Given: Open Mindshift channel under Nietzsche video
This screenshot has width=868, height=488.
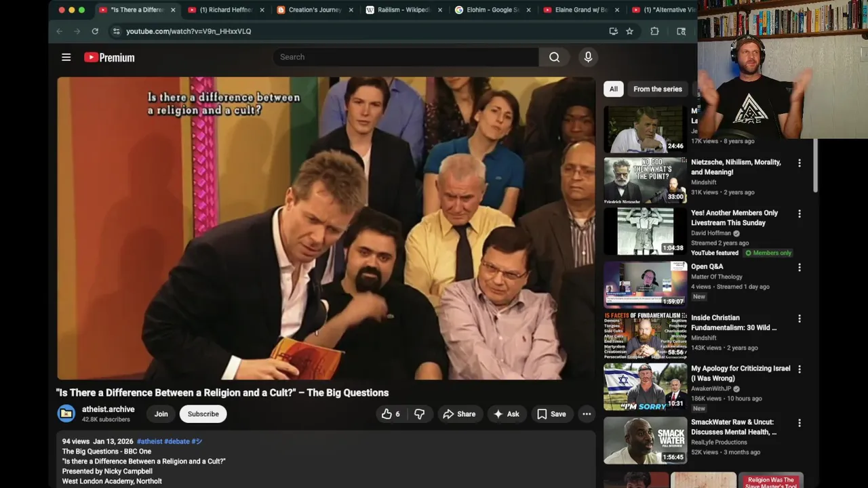Looking at the screenshot, I should pyautogui.click(x=704, y=182).
